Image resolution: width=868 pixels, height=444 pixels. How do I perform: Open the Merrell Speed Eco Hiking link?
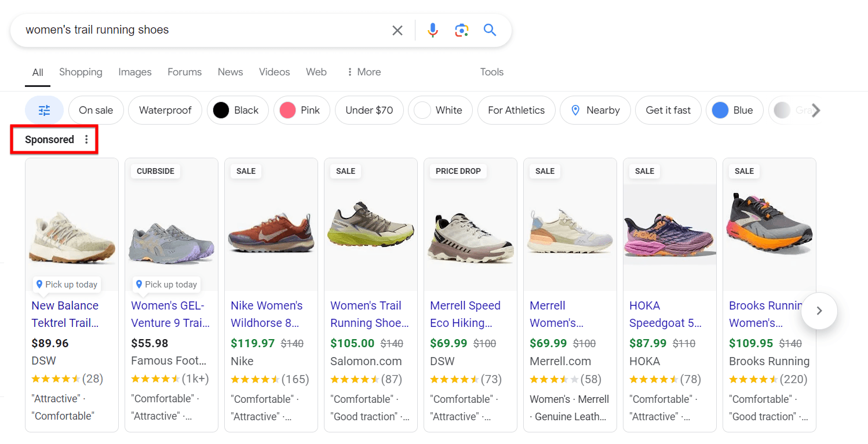[465, 314]
